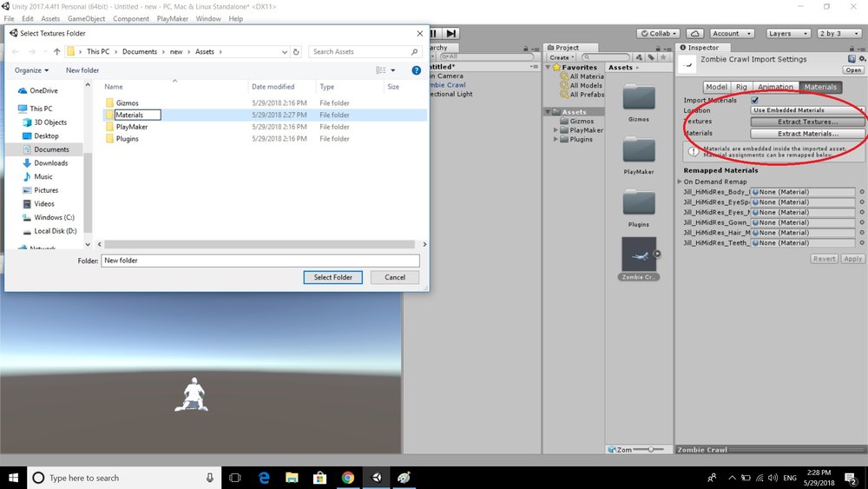Image resolution: width=868 pixels, height=489 pixels.
Task: Click the Pause button in Unity toolbar
Action: tap(435, 33)
